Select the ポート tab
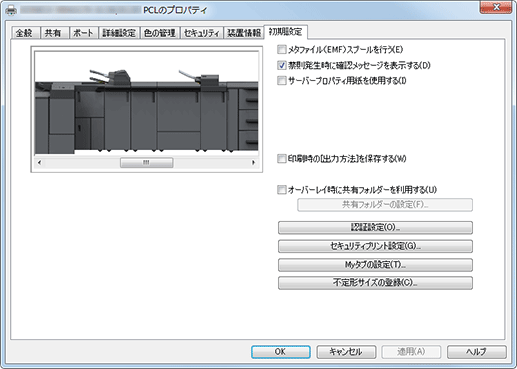 (x=83, y=33)
